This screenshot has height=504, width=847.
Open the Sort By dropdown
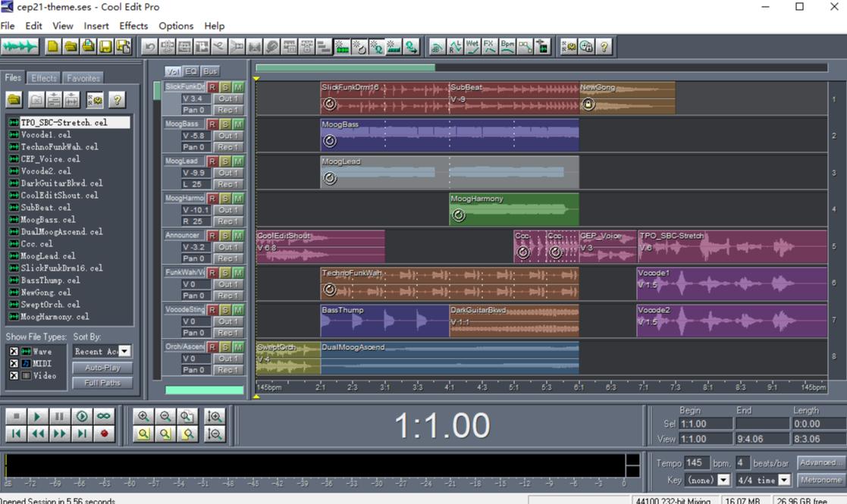[124, 352]
